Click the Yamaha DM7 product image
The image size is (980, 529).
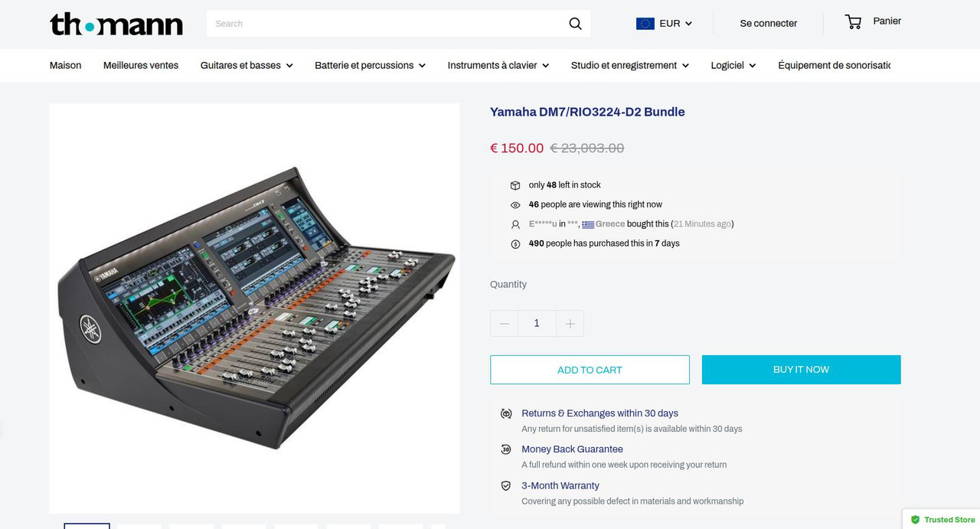(255, 309)
